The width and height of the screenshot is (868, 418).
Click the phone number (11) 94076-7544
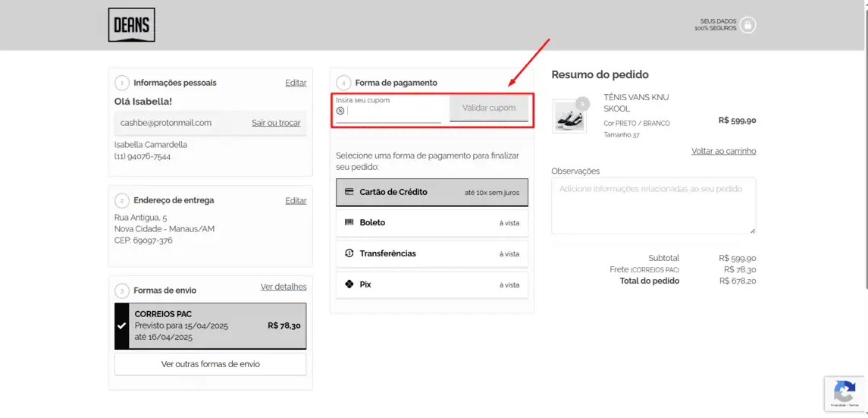143,157
